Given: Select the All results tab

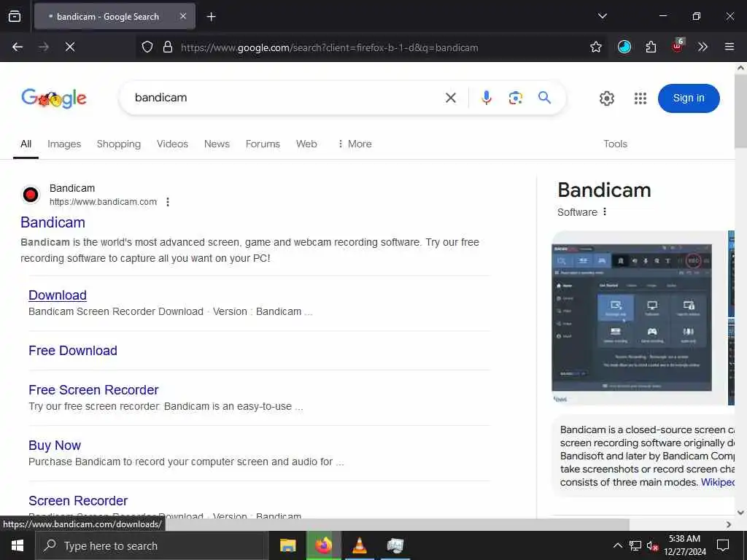Looking at the screenshot, I should pyautogui.click(x=26, y=144).
